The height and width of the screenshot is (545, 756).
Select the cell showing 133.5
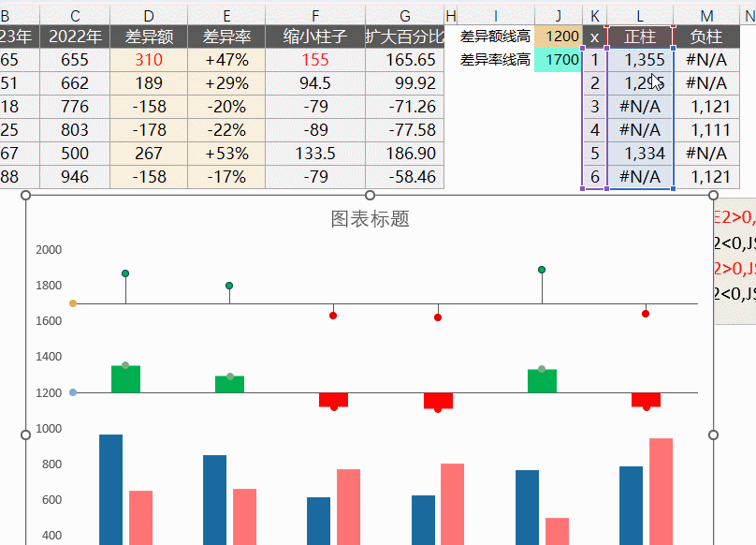click(315, 154)
